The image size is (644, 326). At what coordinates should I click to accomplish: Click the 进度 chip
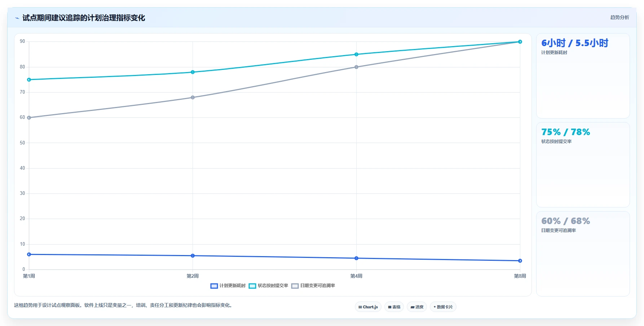click(417, 307)
